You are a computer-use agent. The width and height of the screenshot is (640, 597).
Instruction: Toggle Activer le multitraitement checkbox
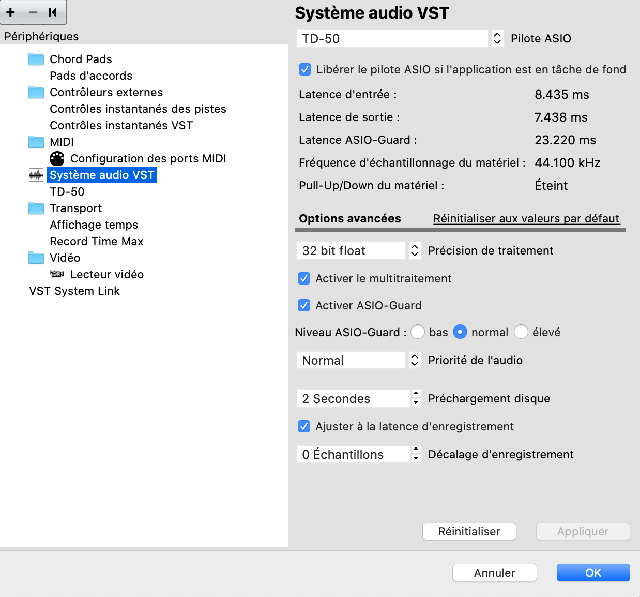pyautogui.click(x=304, y=278)
